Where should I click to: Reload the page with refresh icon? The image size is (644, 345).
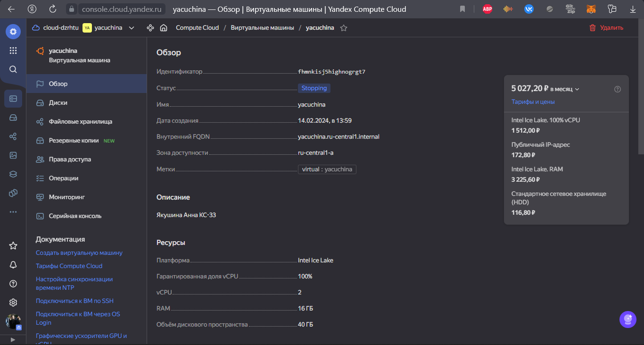click(x=53, y=9)
